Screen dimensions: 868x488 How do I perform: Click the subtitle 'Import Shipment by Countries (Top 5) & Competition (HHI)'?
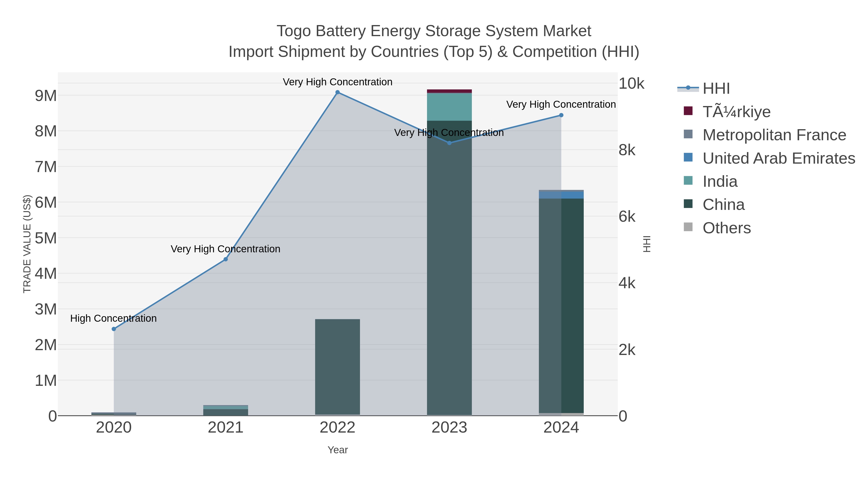434,52
